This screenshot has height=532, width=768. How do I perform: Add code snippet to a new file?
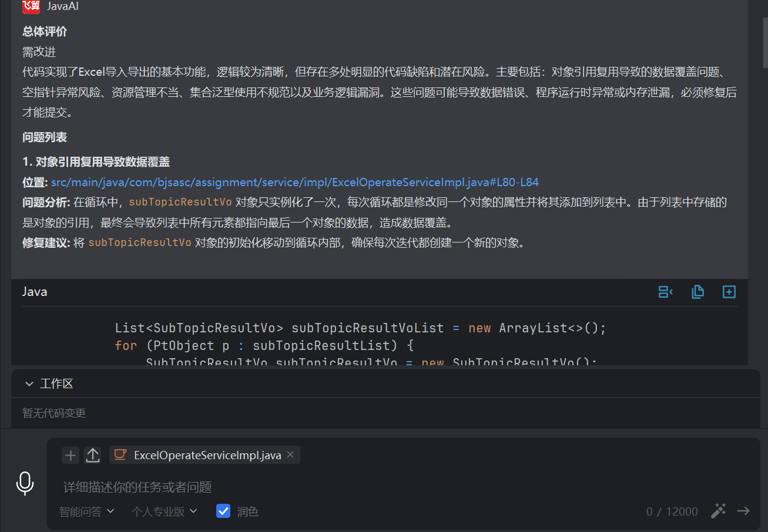[729, 291]
